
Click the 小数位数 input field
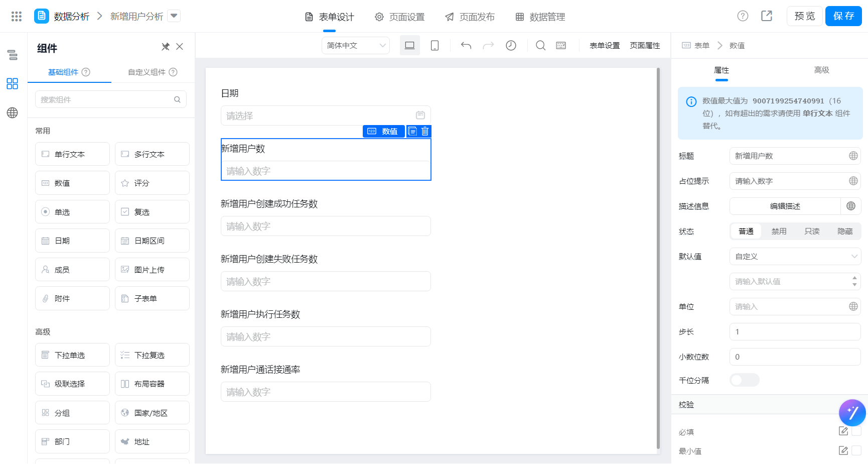[795, 357]
